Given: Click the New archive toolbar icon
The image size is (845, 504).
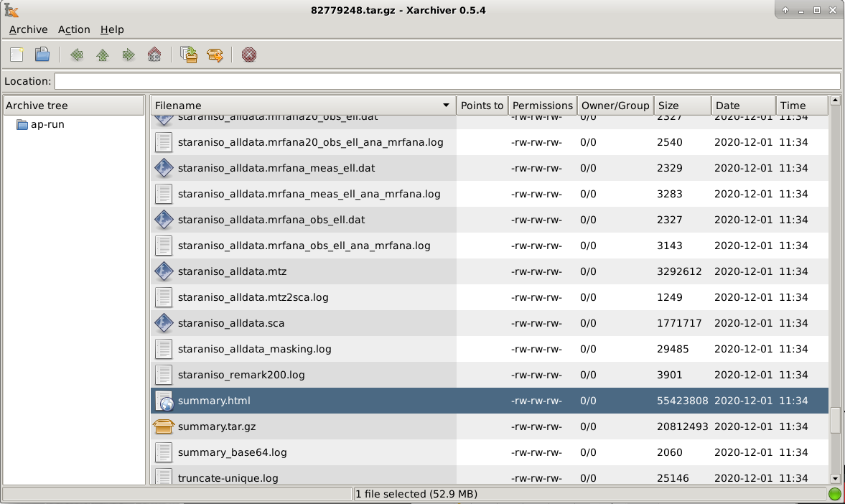Looking at the screenshot, I should click(x=17, y=55).
